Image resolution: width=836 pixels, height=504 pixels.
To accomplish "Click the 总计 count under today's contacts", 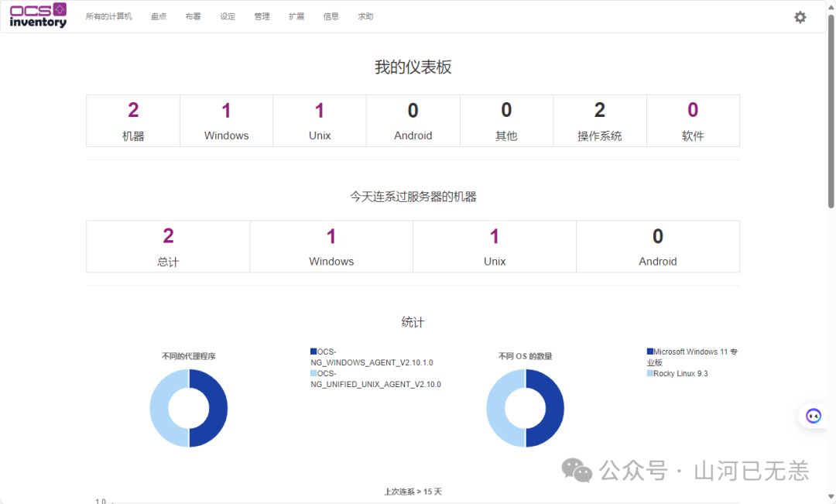I will click(168, 235).
